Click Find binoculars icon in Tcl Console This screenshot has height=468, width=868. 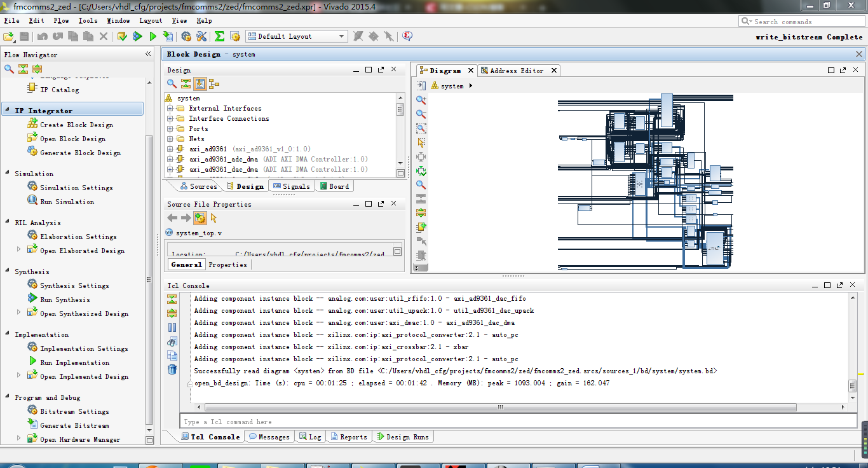coord(172,341)
